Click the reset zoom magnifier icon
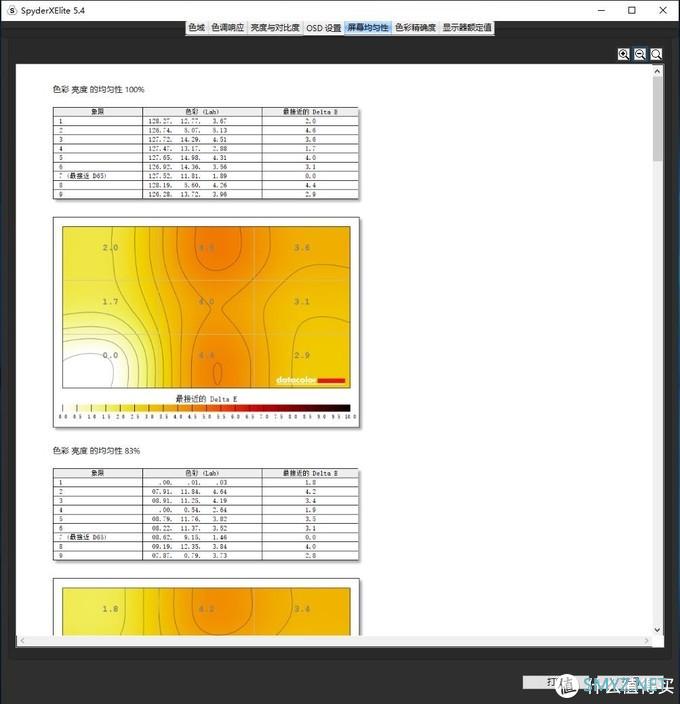Viewport: 680px width, 704px height. [x=656, y=54]
